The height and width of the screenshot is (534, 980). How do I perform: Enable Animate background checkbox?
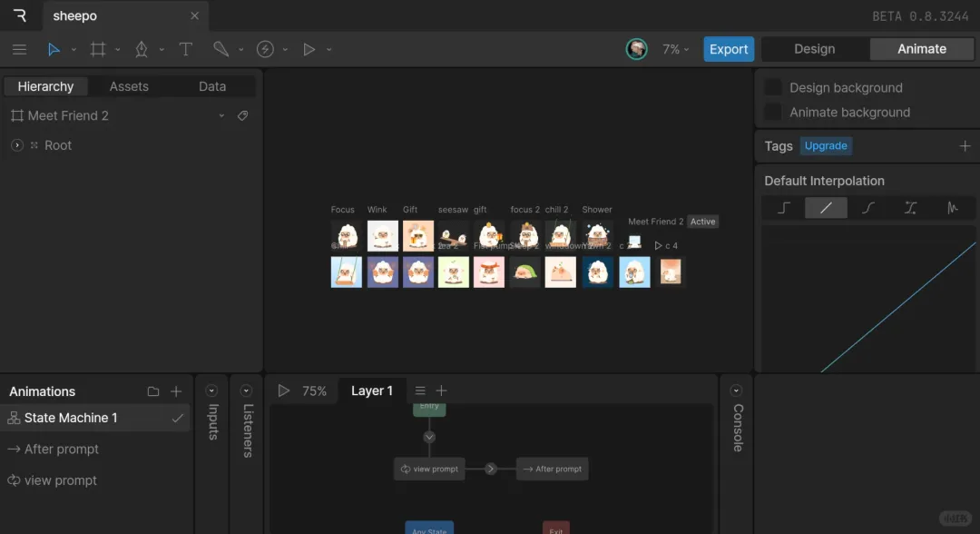point(773,112)
